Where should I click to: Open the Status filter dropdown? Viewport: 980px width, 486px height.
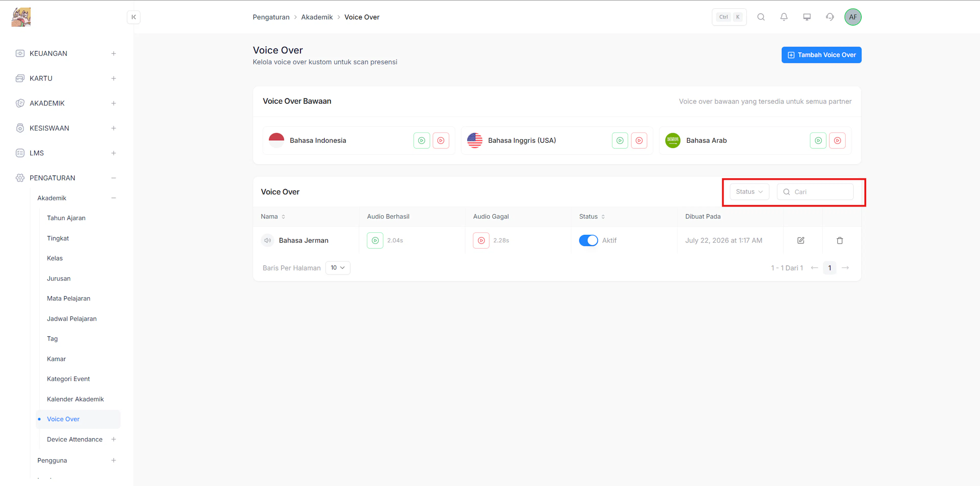click(x=749, y=192)
